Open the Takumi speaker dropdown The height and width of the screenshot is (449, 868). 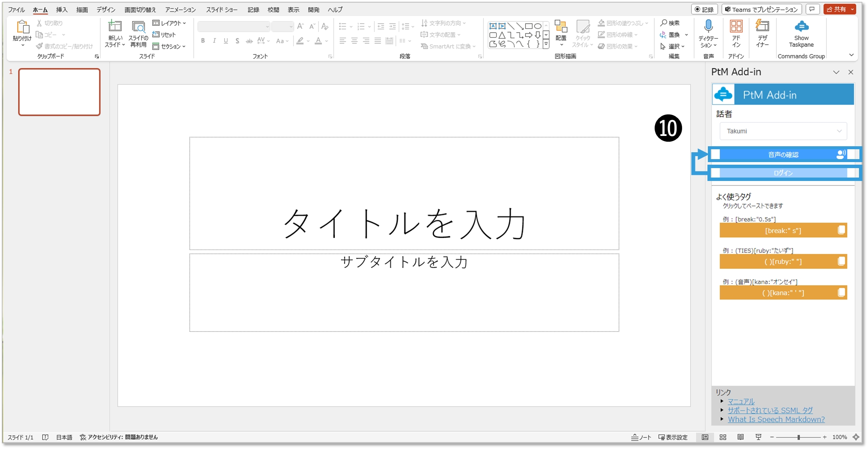point(783,131)
